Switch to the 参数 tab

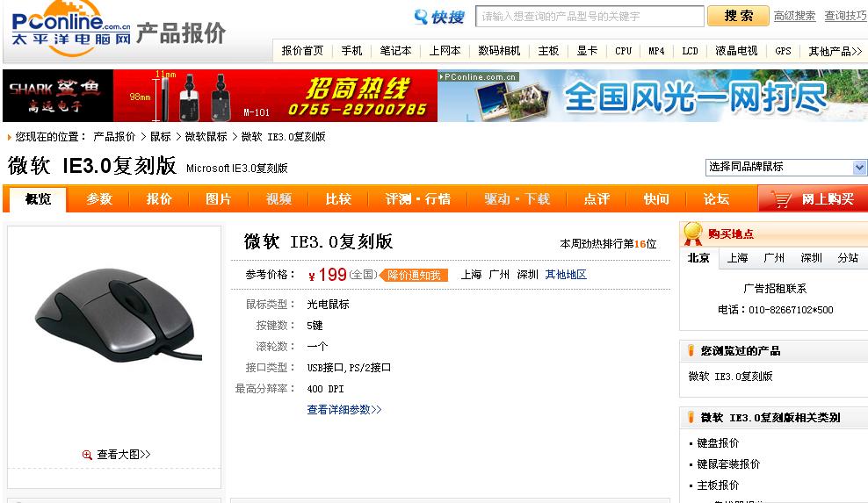coord(99,199)
